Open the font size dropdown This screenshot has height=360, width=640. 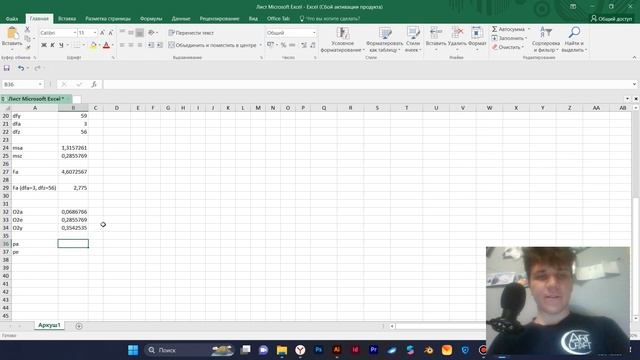pyautogui.click(x=95, y=33)
